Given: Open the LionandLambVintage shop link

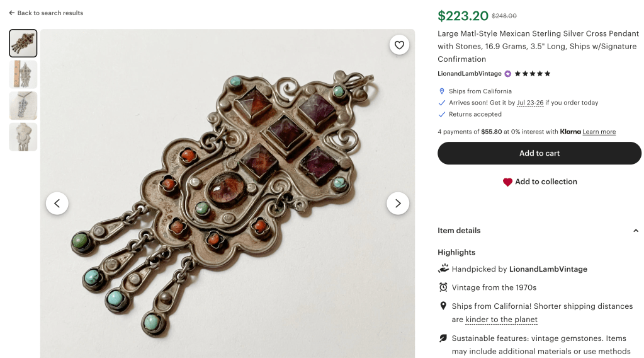Looking at the screenshot, I should point(469,74).
